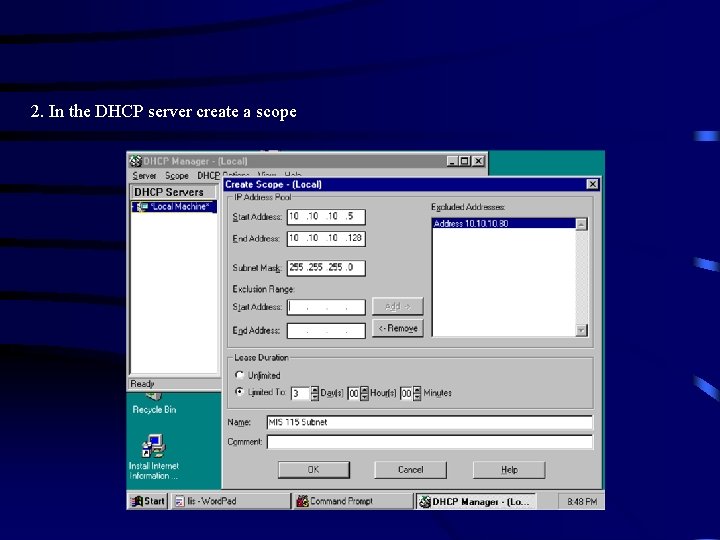Image resolution: width=720 pixels, height=540 pixels.
Task: Click the DHCP Servers pane header
Action: tap(174, 192)
